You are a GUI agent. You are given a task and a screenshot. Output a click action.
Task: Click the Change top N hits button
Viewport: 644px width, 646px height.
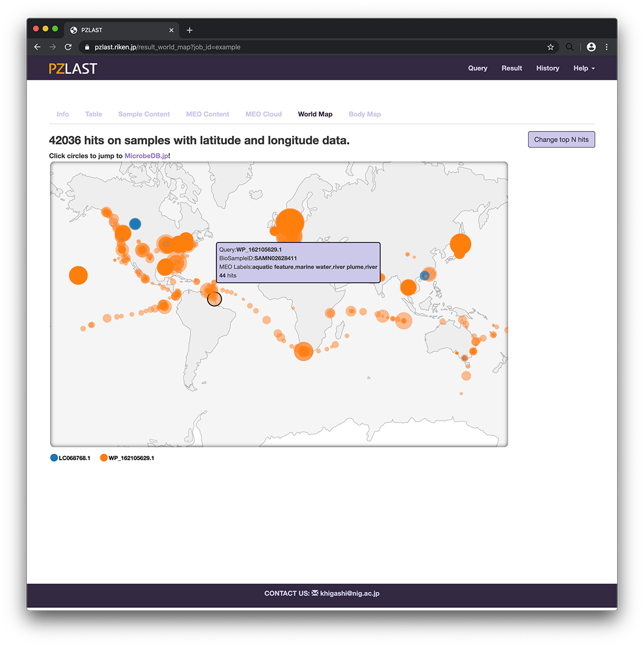561,140
